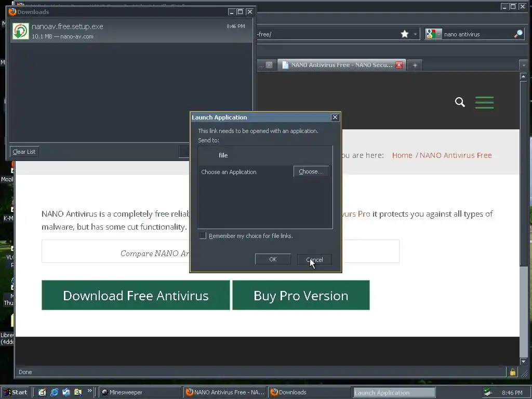Click the '10.1 MB — nano-av.com' download details

click(x=62, y=36)
